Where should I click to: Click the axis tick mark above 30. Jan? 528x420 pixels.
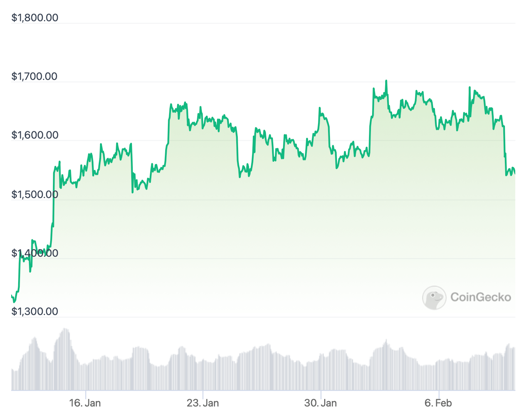(x=321, y=393)
